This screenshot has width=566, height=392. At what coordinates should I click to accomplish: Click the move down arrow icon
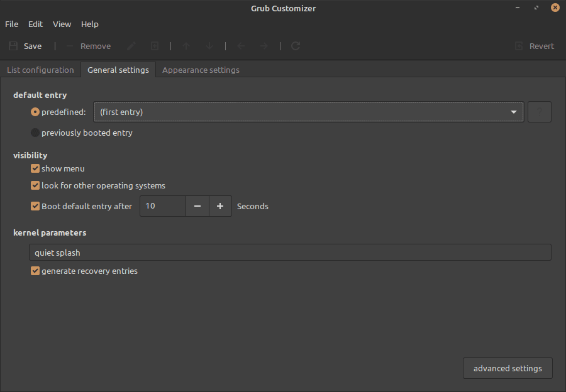(x=210, y=46)
